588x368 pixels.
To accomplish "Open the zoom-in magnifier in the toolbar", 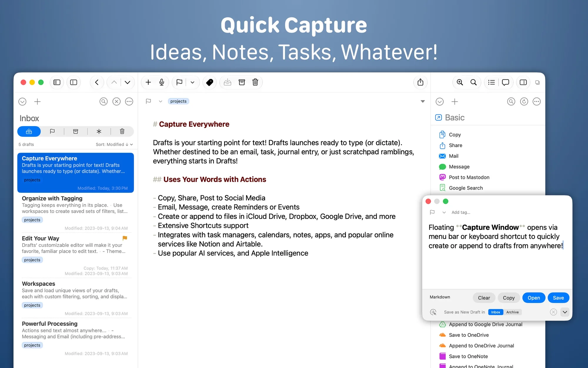I will (460, 82).
